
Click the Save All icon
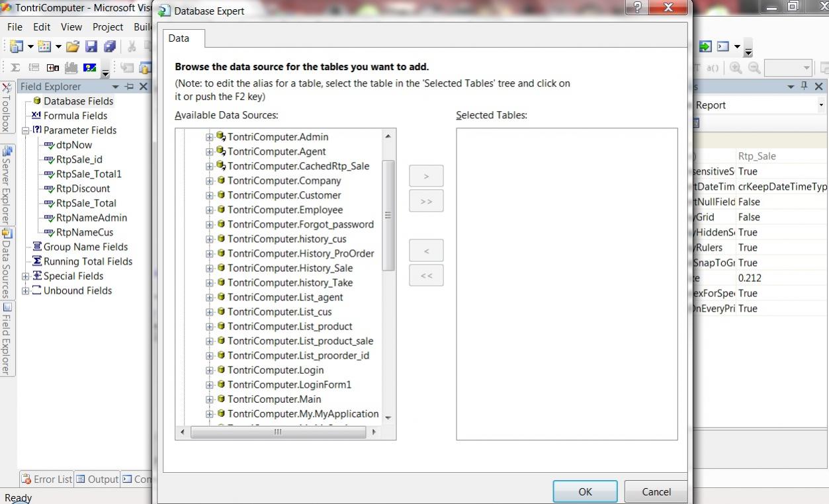pos(110,46)
